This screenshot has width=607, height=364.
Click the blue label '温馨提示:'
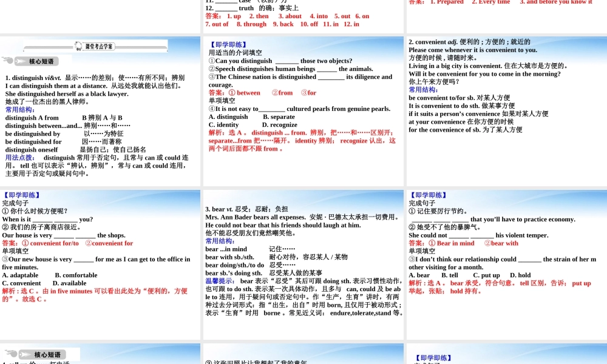click(220, 281)
